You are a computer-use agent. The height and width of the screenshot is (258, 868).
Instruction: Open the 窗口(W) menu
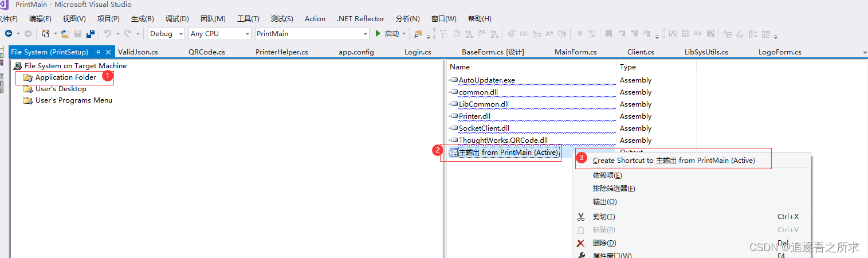coord(444,19)
